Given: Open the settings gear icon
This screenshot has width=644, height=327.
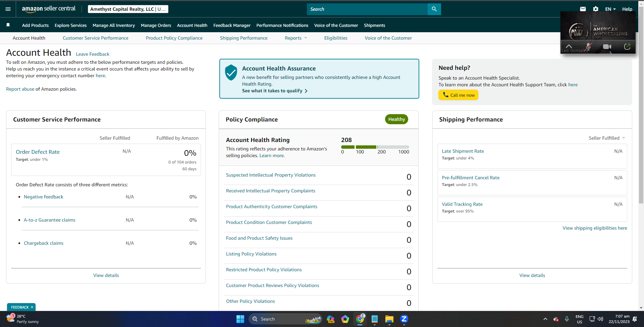Looking at the screenshot, I should point(596,9).
